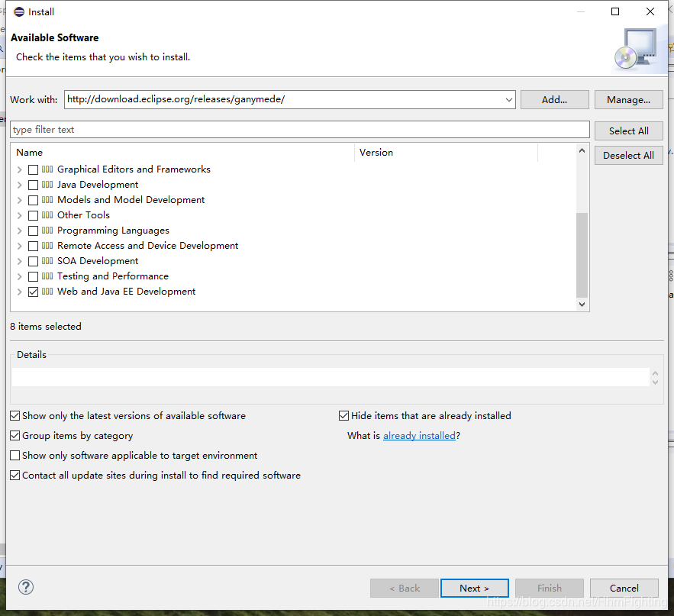Image resolution: width=674 pixels, height=616 pixels.
Task: Click the software list scrollbar thumb
Action: (582, 255)
